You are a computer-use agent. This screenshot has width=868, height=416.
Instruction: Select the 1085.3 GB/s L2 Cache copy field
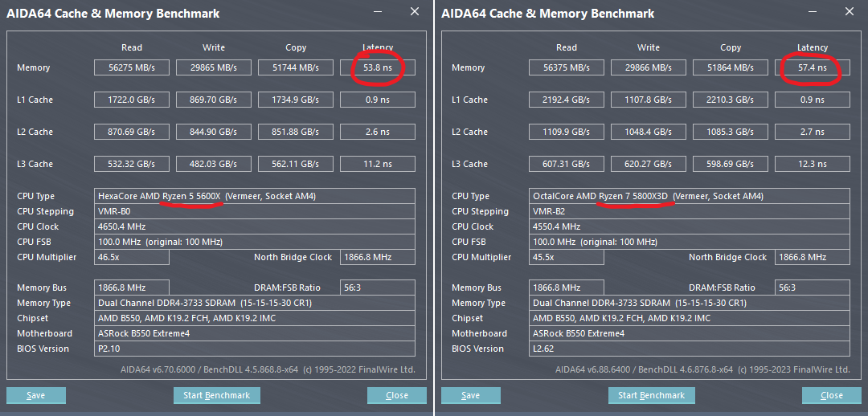731,132
